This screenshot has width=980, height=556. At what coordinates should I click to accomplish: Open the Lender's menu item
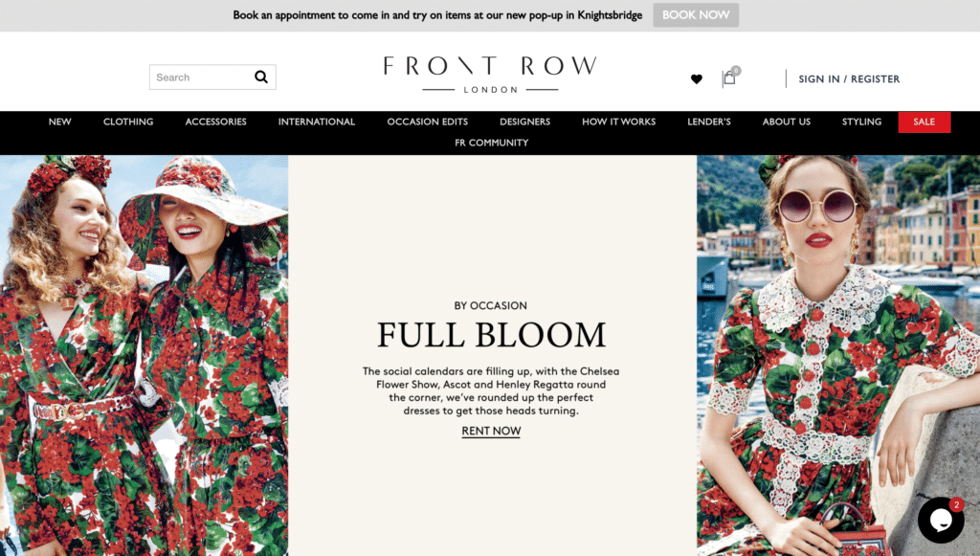pyautogui.click(x=709, y=122)
